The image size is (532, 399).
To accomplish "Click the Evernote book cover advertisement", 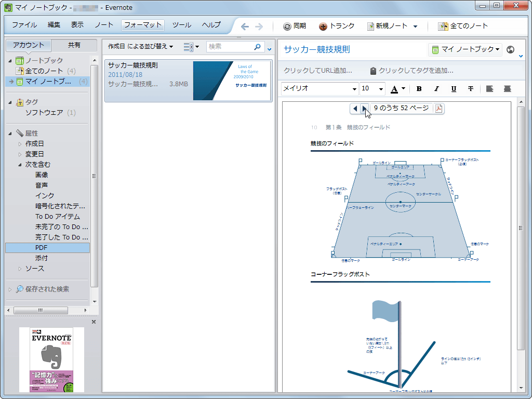I will click(x=51, y=360).
